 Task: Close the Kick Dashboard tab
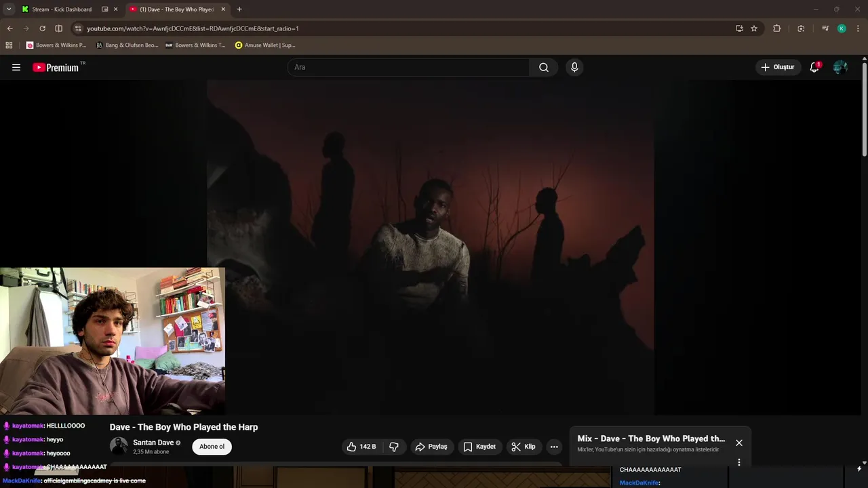(115, 9)
